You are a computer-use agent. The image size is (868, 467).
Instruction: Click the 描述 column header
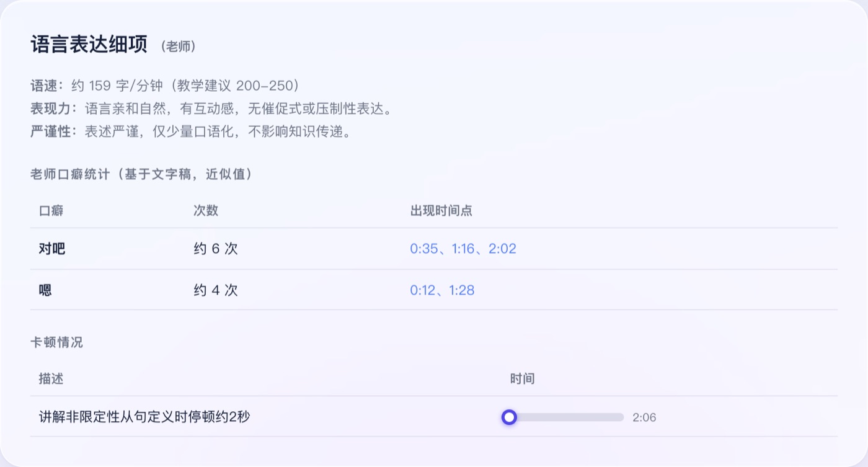click(51, 378)
